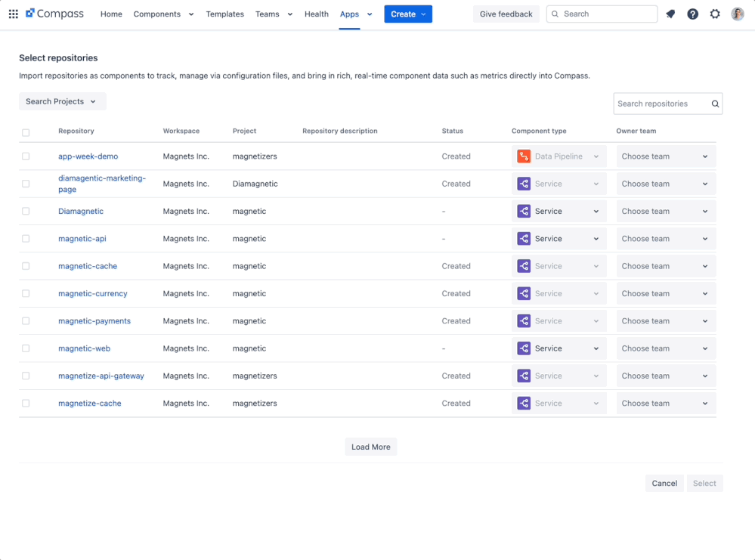Open component type dropdown for magnetic-api
The height and width of the screenshot is (560, 755).
(x=559, y=238)
